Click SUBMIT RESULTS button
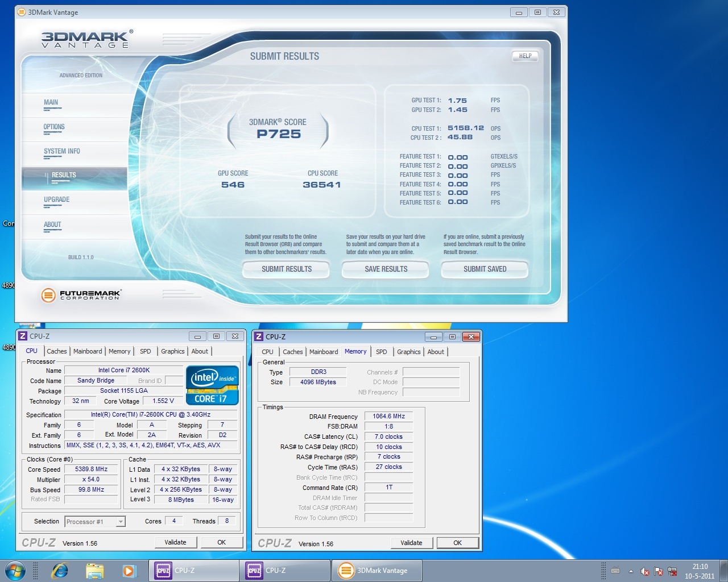Image resolution: width=728 pixels, height=582 pixels. pos(287,269)
